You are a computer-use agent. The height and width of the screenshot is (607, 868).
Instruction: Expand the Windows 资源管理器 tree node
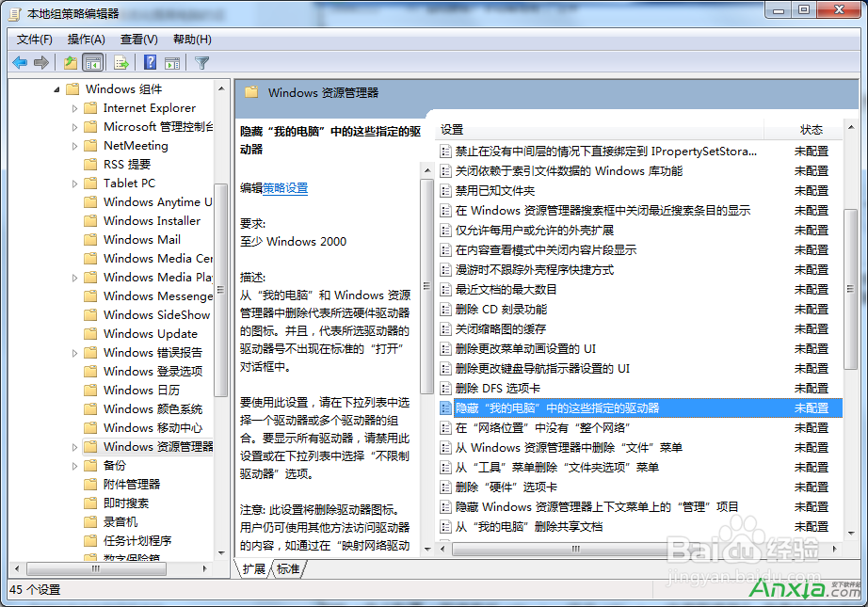[74, 447]
